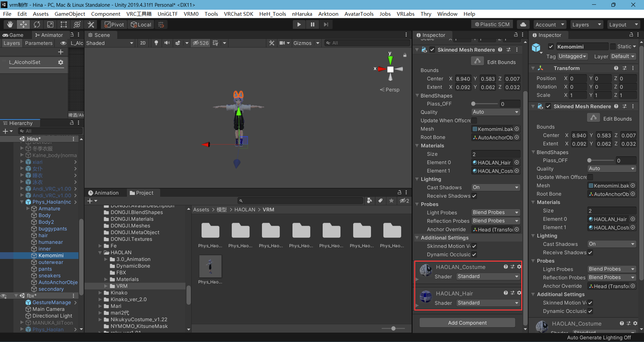The width and height of the screenshot is (644, 342).
Task: Switch to the Parameters tab in Animator
Action: click(x=39, y=43)
